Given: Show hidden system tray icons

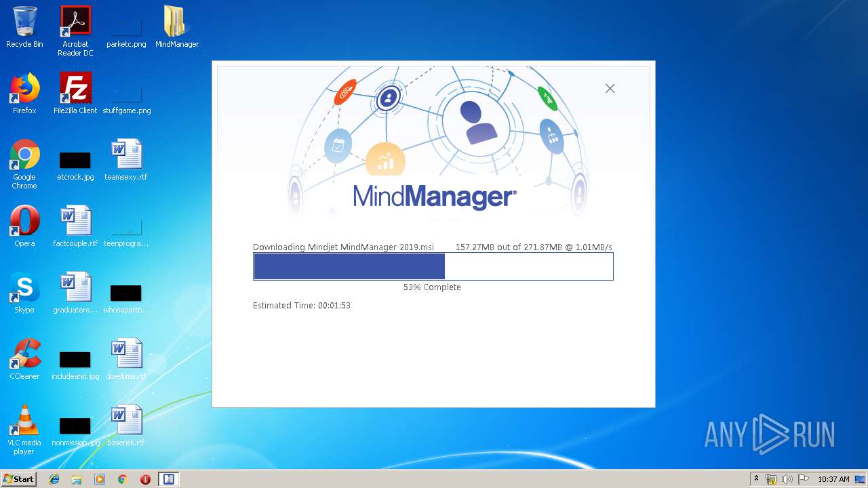Looking at the screenshot, I should (757, 479).
